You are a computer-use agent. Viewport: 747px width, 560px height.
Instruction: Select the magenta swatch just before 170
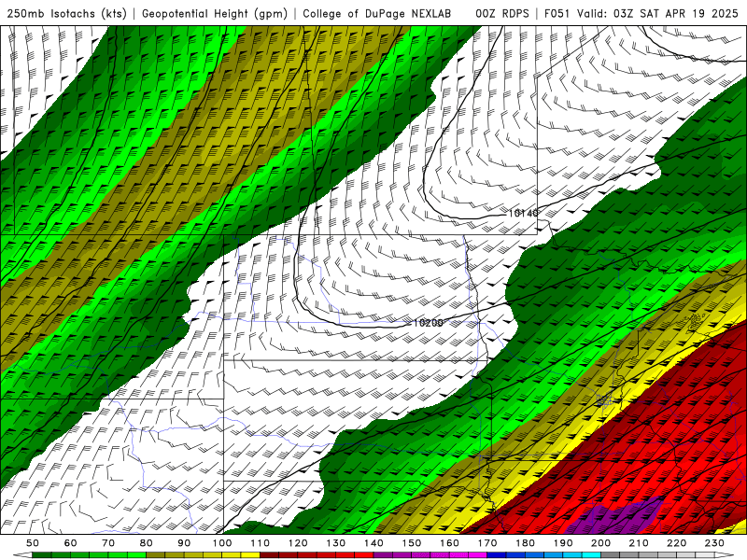pos(478,555)
